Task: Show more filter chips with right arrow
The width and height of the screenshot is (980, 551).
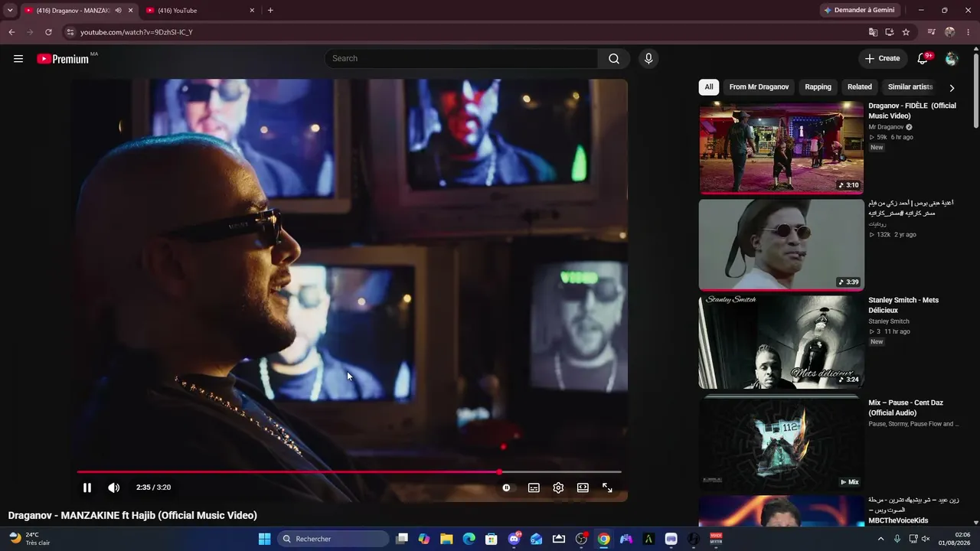Action: pyautogui.click(x=952, y=87)
